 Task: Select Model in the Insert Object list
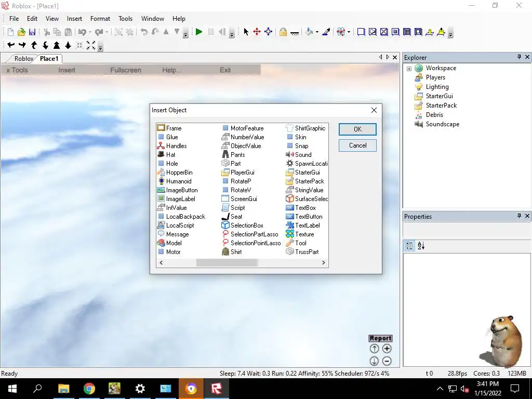[170, 243]
